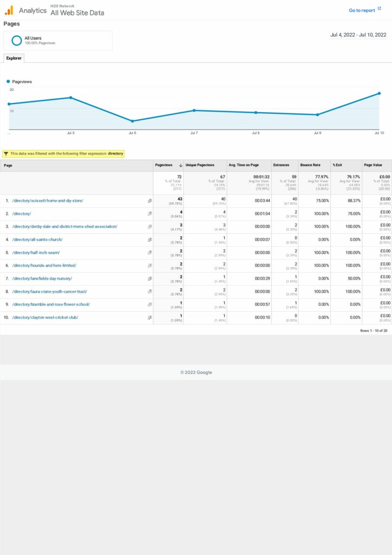Open scissett-home-and-diy-store page in new window icon

pos(149,201)
